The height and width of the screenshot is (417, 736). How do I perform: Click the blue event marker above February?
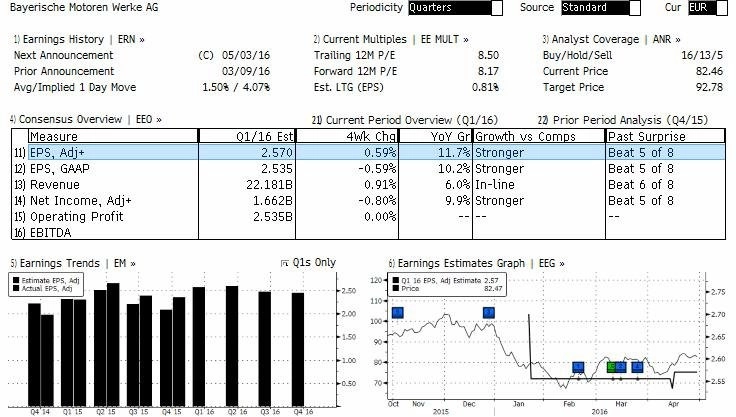point(578,367)
